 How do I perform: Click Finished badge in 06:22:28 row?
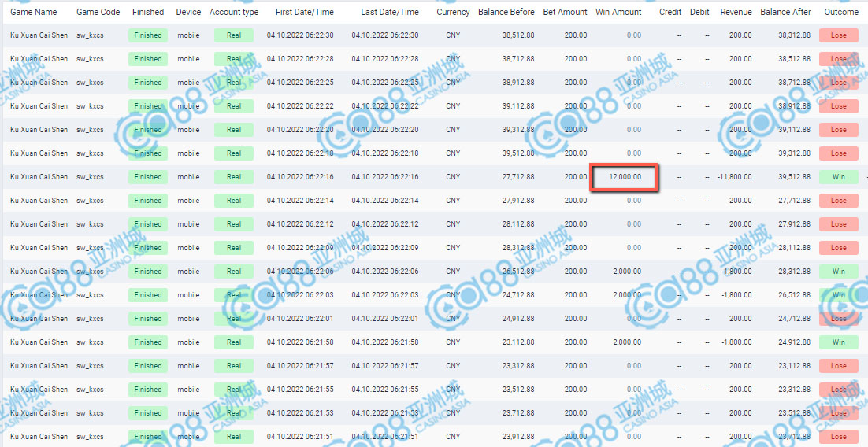pyautogui.click(x=148, y=59)
